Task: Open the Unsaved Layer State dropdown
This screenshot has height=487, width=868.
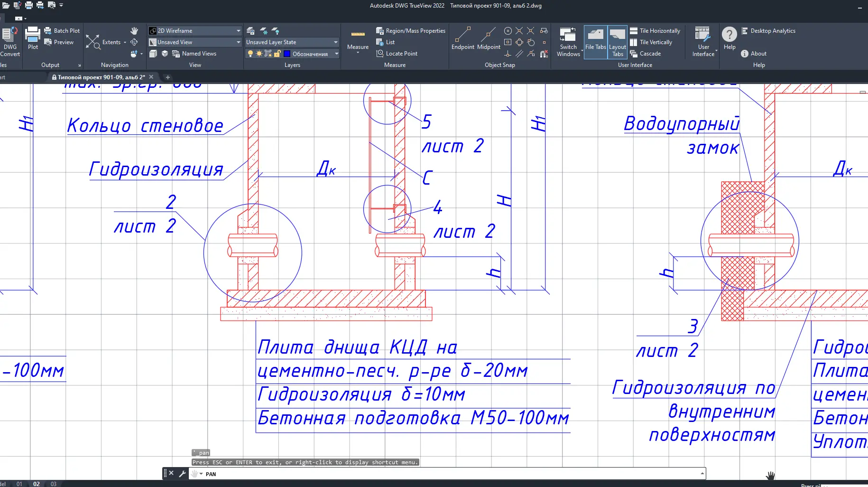Action: (x=335, y=42)
